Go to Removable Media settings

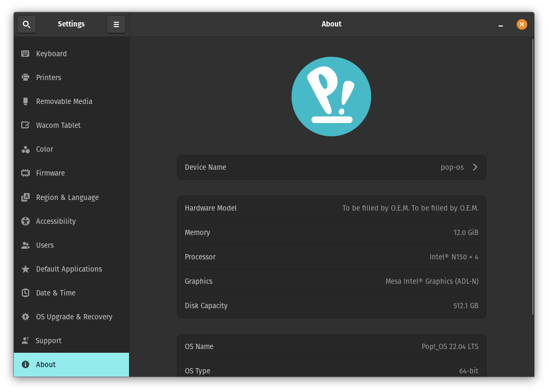click(71, 101)
